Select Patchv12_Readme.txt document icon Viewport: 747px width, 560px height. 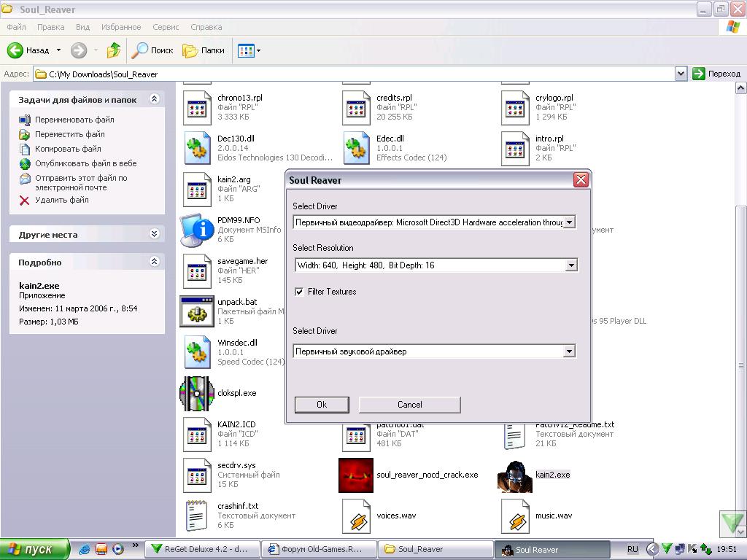[x=516, y=437]
